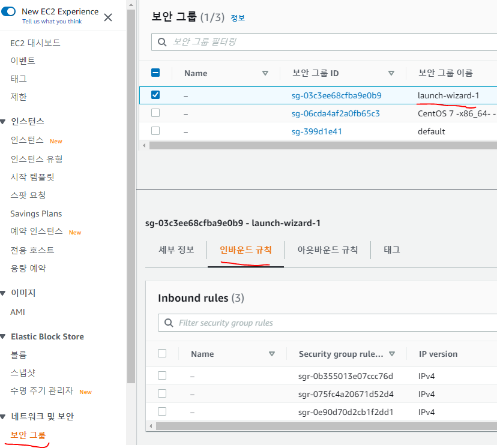Check the CentOS 7 security group row
Screen dimensions: 497x448
(x=155, y=113)
